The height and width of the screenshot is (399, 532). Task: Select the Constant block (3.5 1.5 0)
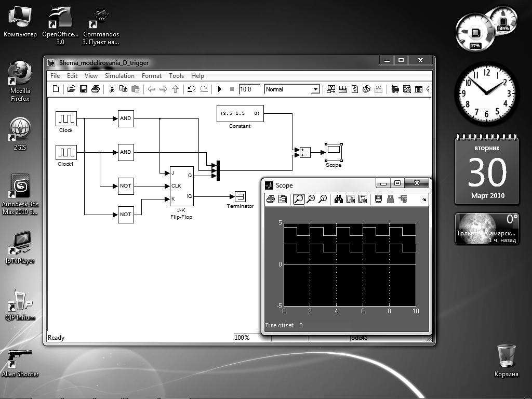point(240,113)
